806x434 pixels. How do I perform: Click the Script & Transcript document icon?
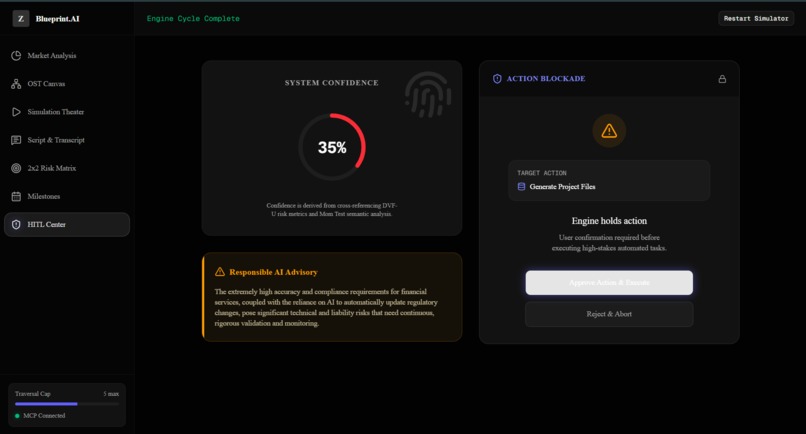pos(16,140)
